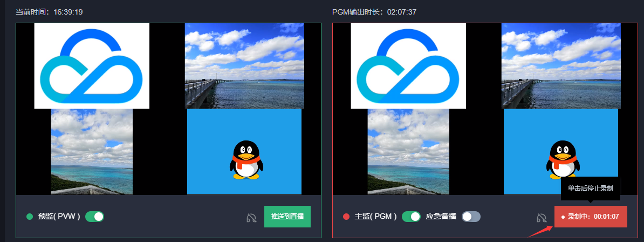Select bridge sea source in PVW preview

pos(244,66)
